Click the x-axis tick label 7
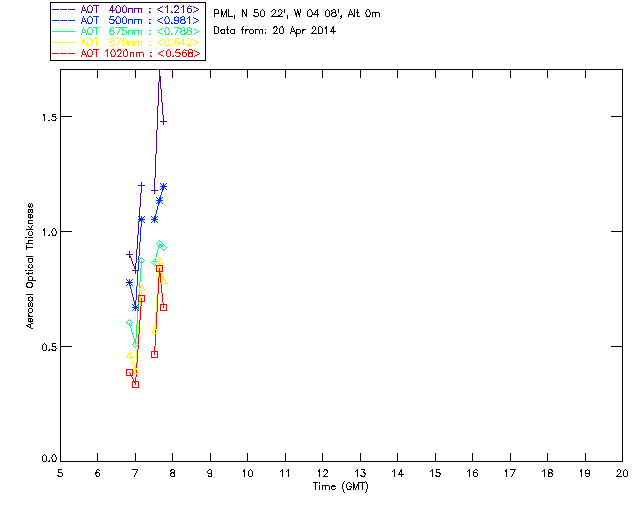The image size is (640, 512). tap(135, 473)
